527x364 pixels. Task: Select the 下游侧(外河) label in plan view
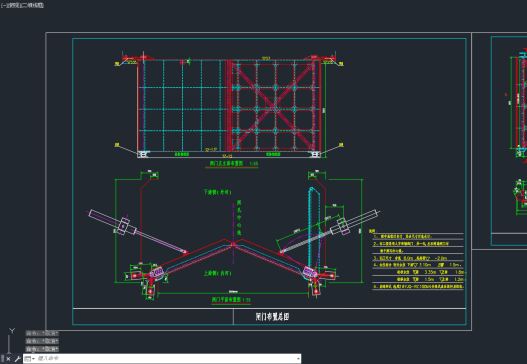tap(218, 192)
